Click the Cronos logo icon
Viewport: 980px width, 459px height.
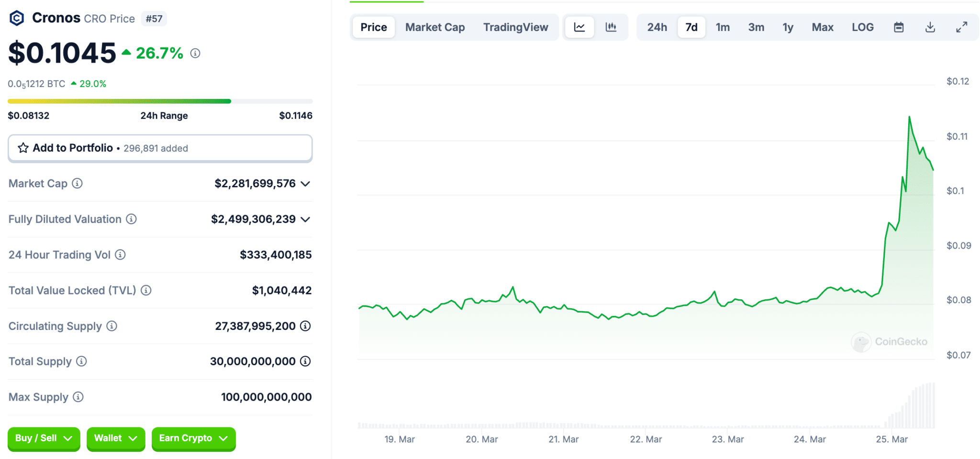tap(17, 18)
